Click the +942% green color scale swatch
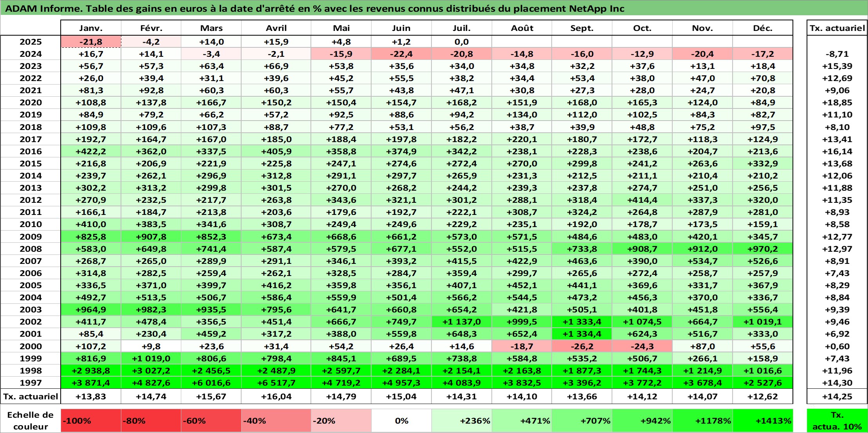Screen dimensions: 868x433 [642, 421]
